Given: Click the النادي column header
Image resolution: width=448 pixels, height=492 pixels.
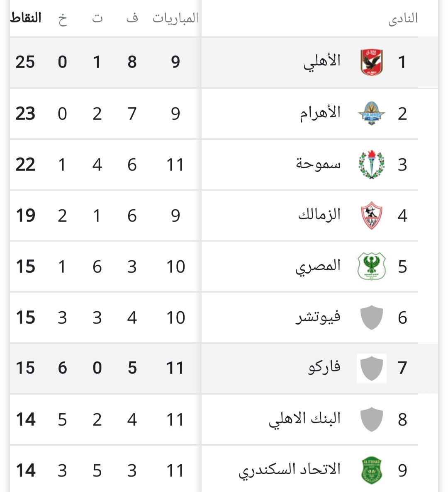Looking at the screenshot, I should coord(403,19).
